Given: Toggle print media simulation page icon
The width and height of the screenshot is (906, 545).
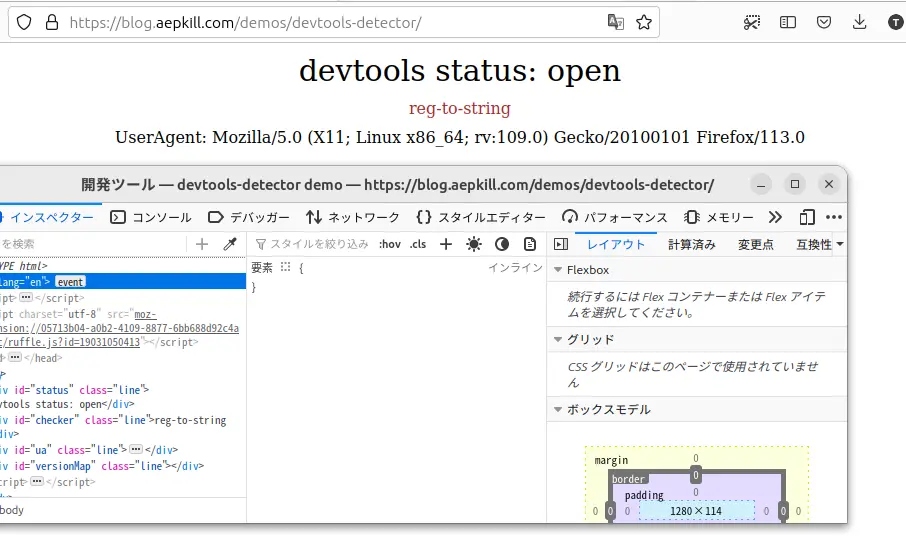Looking at the screenshot, I should click(x=530, y=244).
